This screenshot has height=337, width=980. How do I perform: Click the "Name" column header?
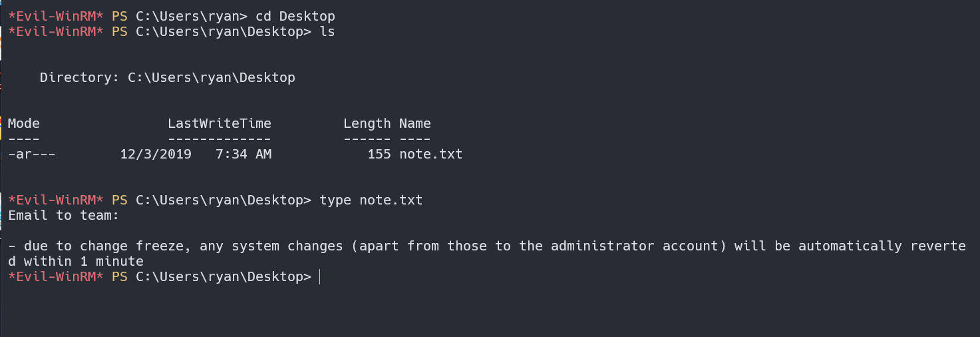(x=415, y=123)
